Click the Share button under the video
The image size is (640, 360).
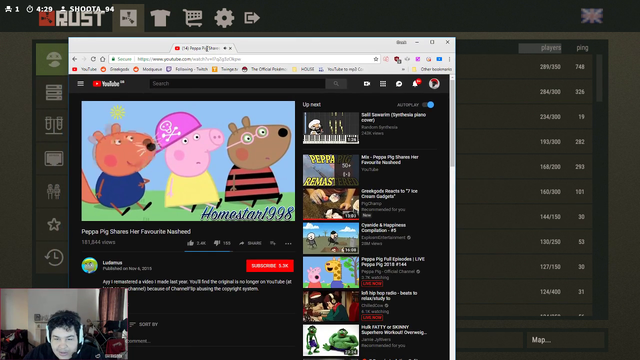[250, 243]
